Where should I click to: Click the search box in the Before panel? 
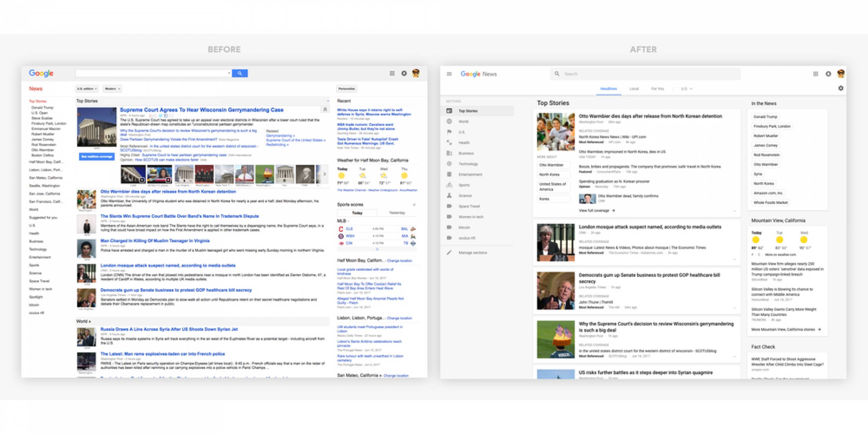pyautogui.click(x=153, y=73)
